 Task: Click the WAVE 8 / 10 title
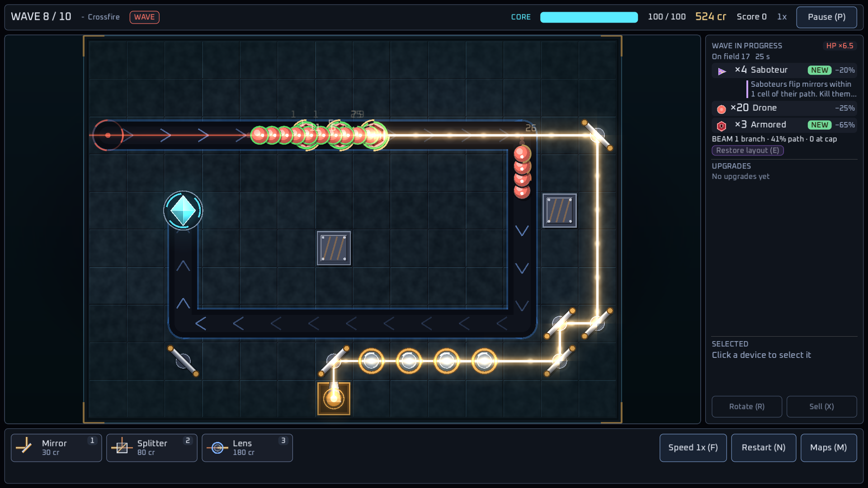click(41, 17)
